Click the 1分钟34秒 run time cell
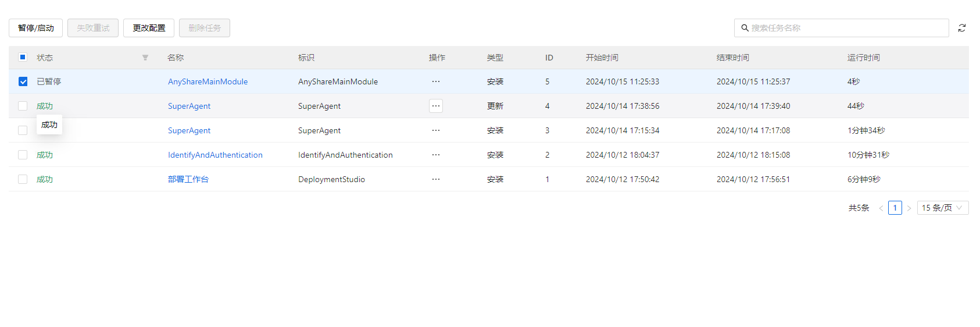 pyautogui.click(x=866, y=130)
